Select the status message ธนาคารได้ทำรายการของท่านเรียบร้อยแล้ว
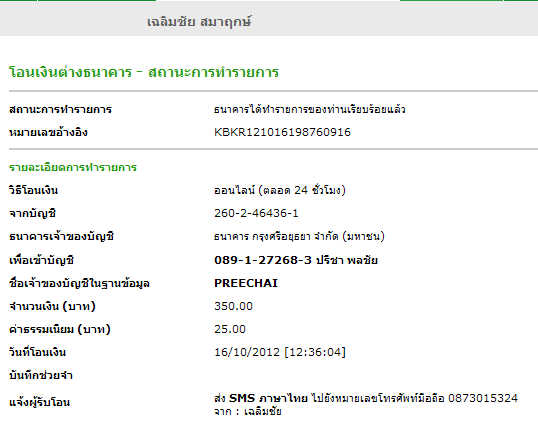The image size is (538, 425). [309, 109]
